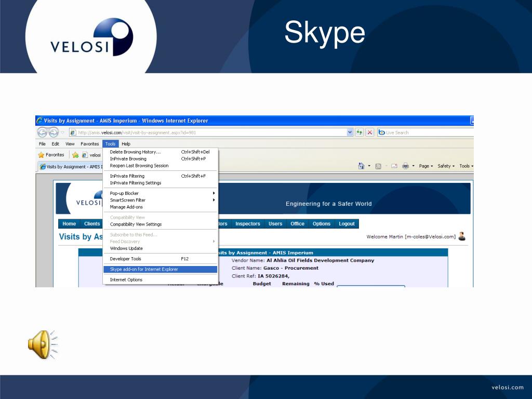Select Skype add-on for Internet Explorer
532x399 pixels.
pyautogui.click(x=160, y=269)
